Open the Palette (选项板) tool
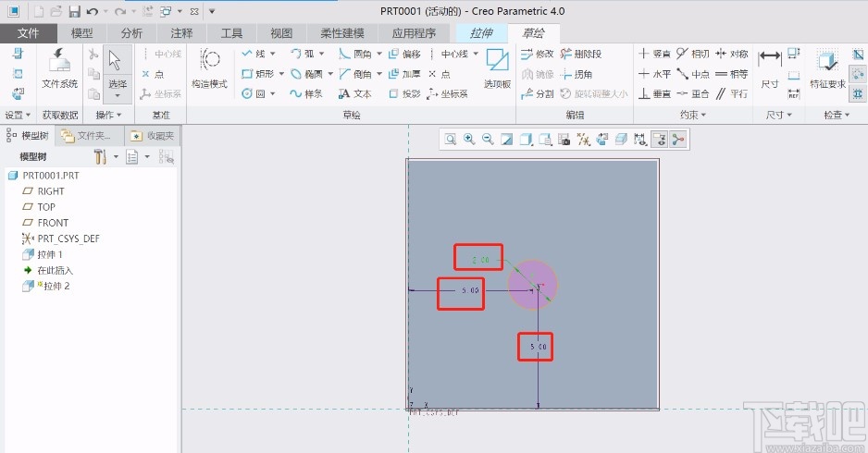The image size is (868, 453). click(497, 68)
